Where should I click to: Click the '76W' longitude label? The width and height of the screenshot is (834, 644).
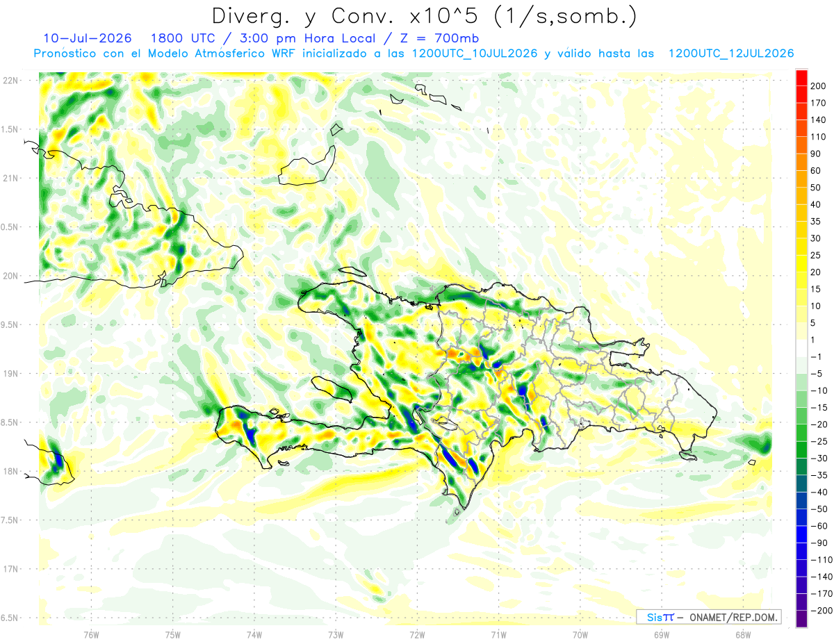[x=91, y=635]
